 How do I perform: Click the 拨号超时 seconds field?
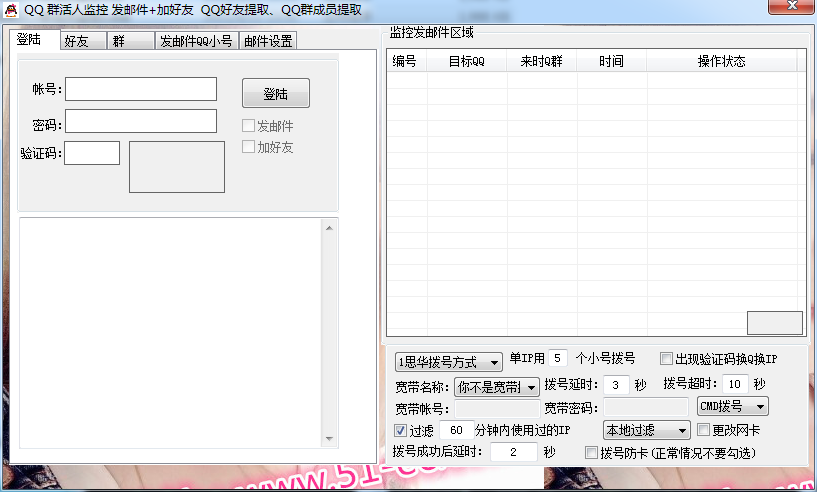pos(735,385)
